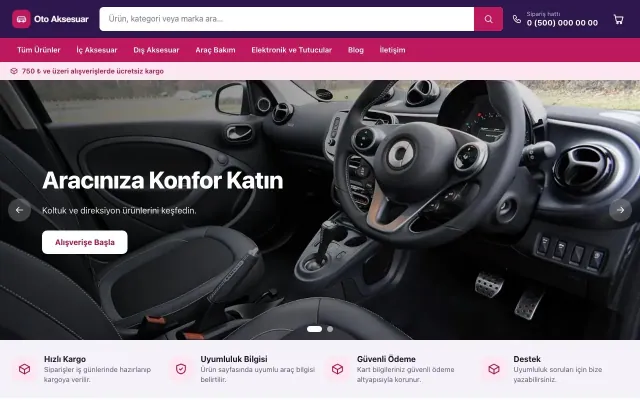This screenshot has height=400, width=640.
Task: Select the first carousel slide indicator
Action: click(x=314, y=329)
